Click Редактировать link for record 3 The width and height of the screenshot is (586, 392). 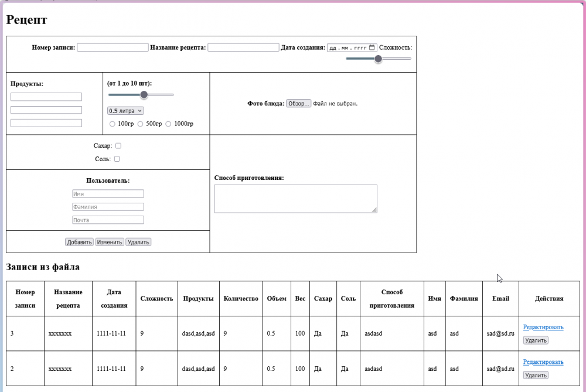click(543, 327)
